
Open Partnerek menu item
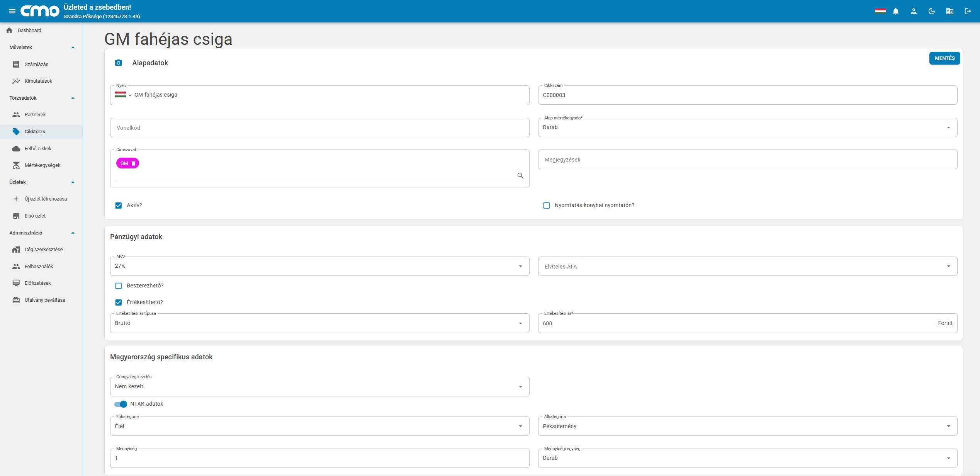pos(41,115)
